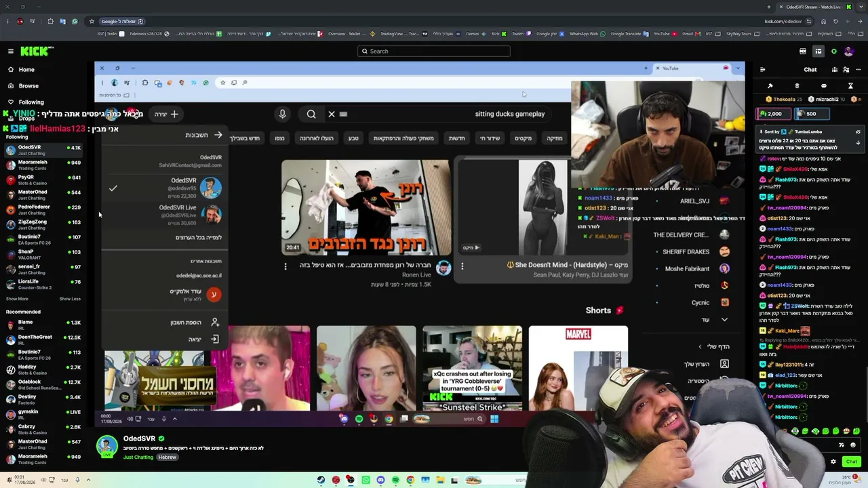This screenshot has width=868, height=488.
Task: Click the trash can icon in the chat toolbar
Action: (x=797, y=86)
